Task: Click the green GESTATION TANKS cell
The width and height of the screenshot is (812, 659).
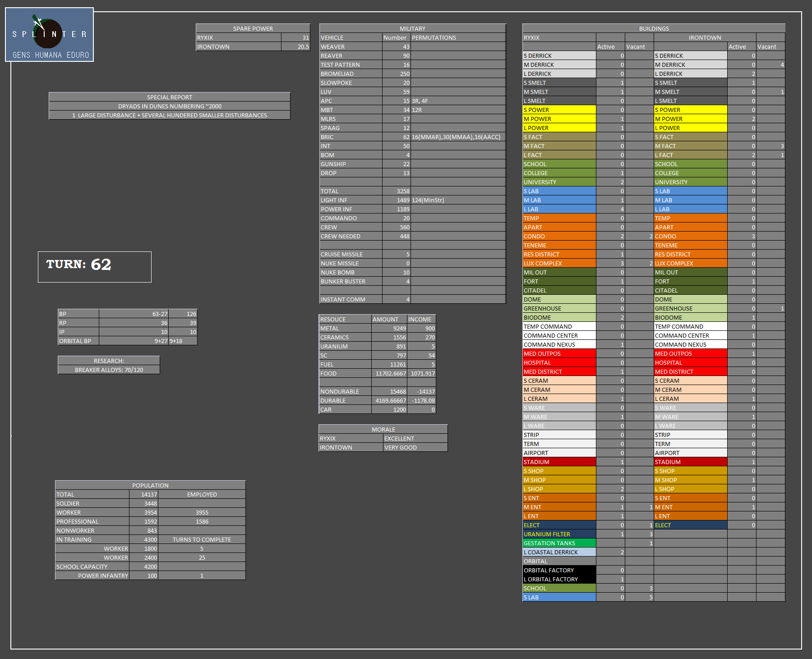Action: tap(559, 543)
